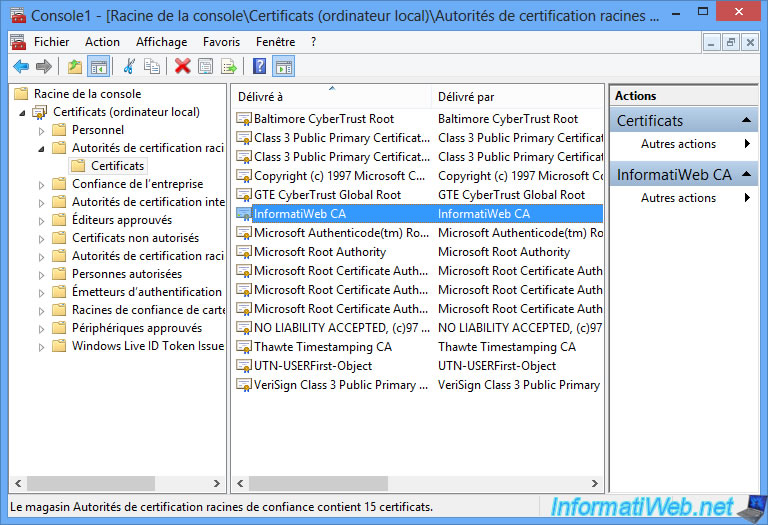Expand the Confiance de l'entreprise node
This screenshot has width=768, height=525.
[x=41, y=185]
